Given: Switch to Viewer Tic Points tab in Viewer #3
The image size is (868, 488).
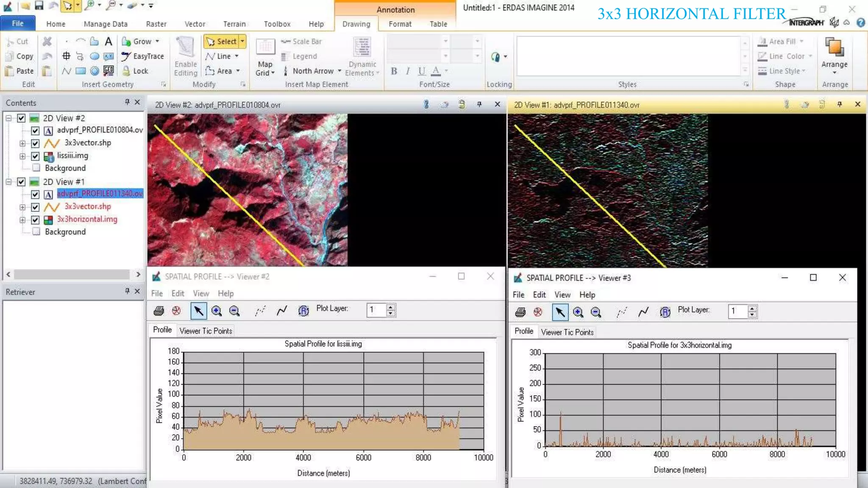Looking at the screenshot, I should [x=567, y=333].
